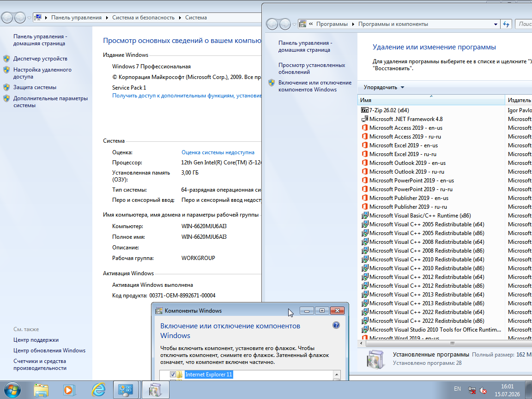Open the Упорядочить dropdown menu
Viewport: 532px width, 399px height.
pyautogui.click(x=384, y=87)
